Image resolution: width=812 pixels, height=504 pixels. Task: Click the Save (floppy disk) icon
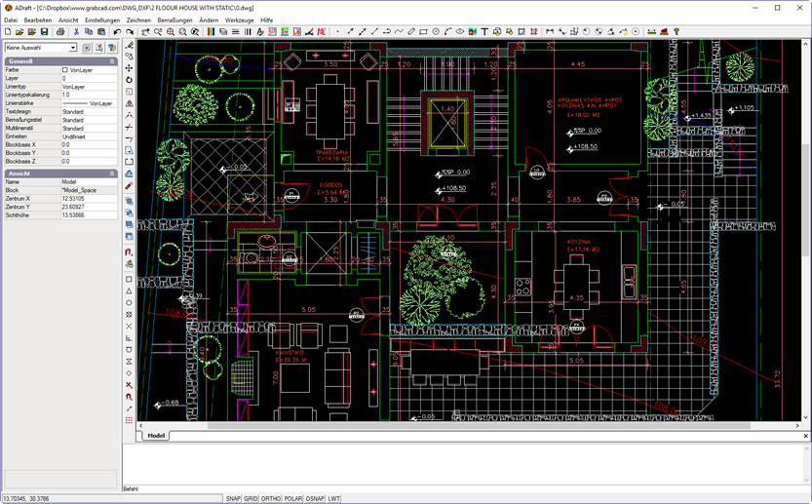[x=45, y=32]
